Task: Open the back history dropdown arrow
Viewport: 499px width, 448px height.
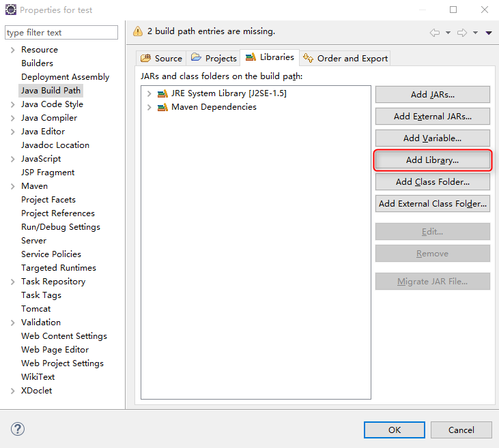Action: pos(448,33)
